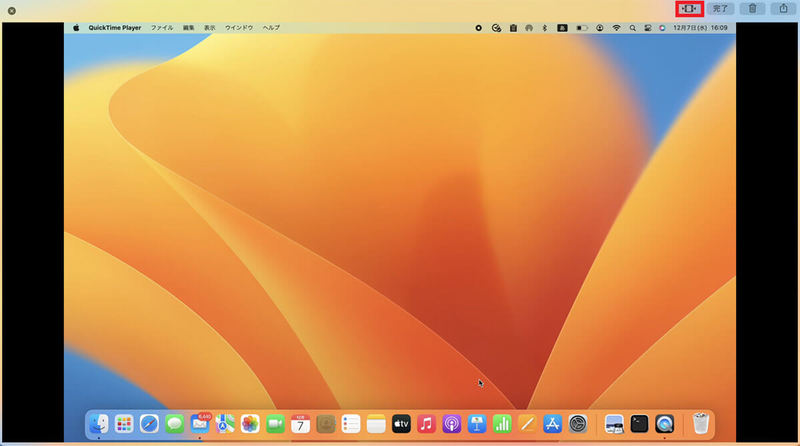
Task: Open the 表示 menu
Action: tap(210, 28)
